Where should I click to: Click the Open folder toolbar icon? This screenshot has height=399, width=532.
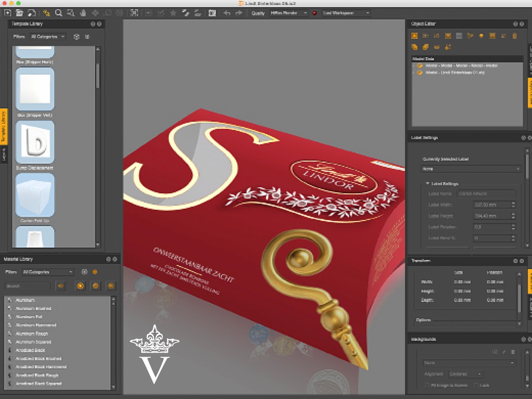20,13
